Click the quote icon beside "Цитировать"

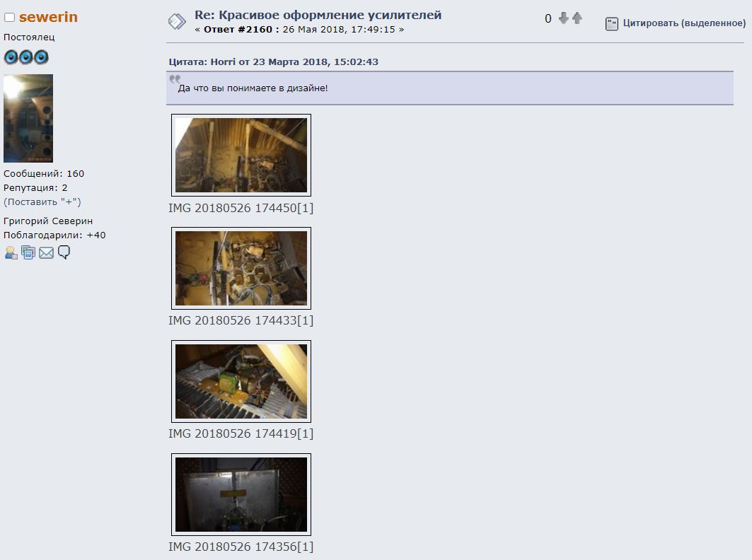[x=612, y=23]
